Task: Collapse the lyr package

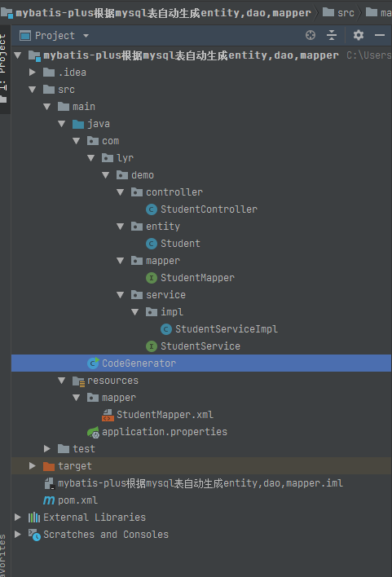Action: (x=91, y=158)
